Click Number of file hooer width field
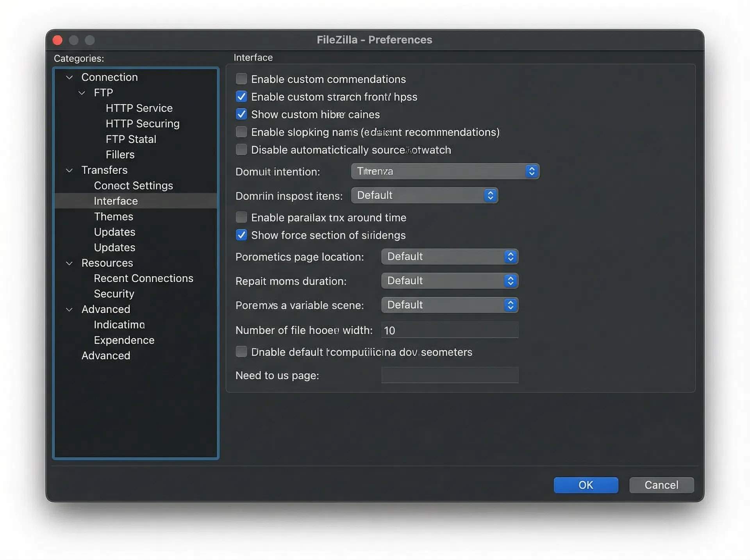Screen dimensions: 750x560 (450, 330)
